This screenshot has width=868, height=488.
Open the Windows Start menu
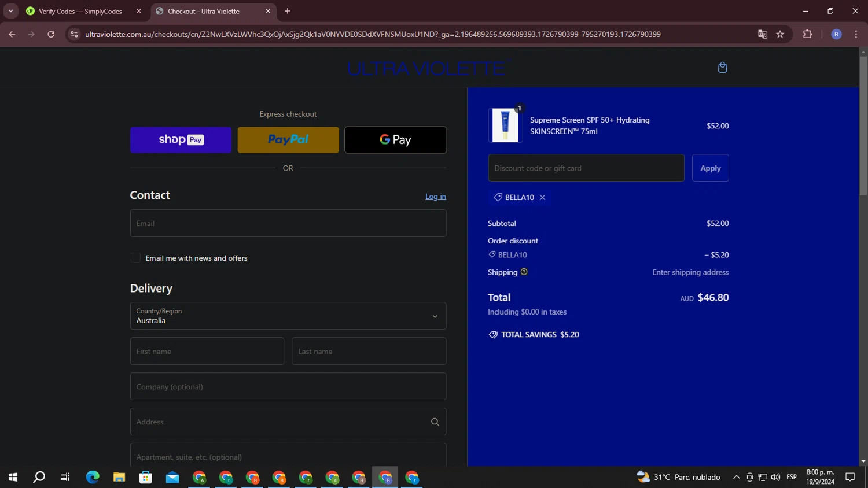pos(13,477)
